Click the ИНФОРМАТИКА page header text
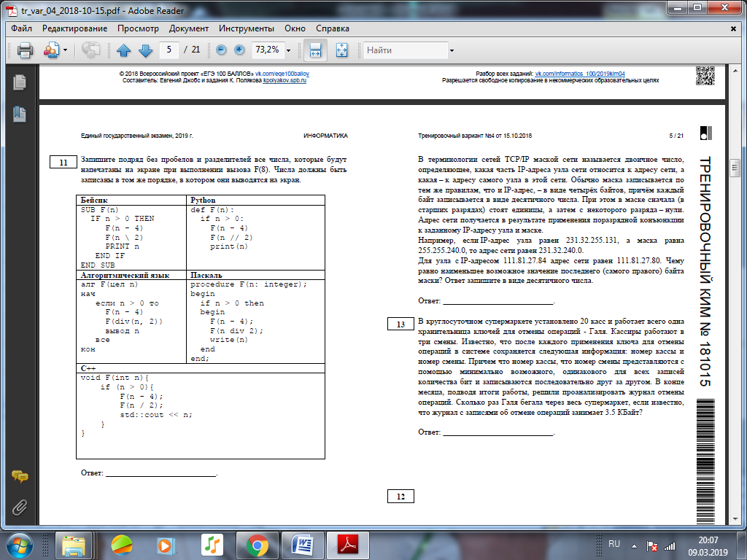The height and width of the screenshot is (560, 747). click(326, 136)
